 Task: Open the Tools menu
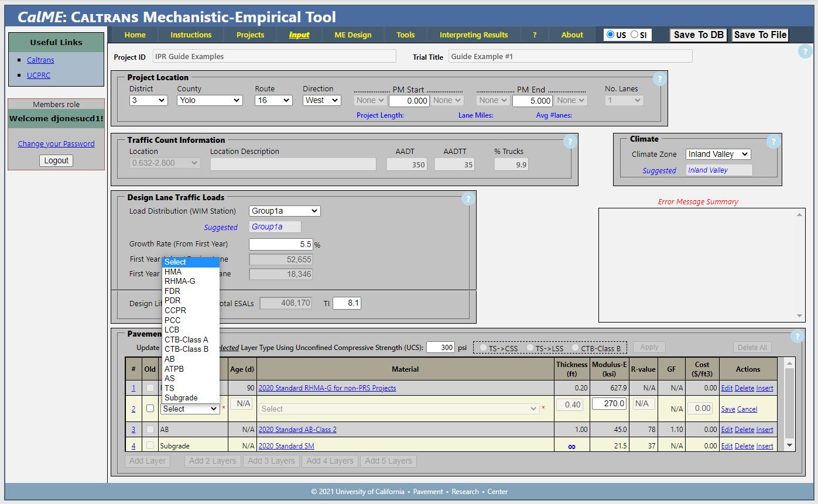point(405,35)
